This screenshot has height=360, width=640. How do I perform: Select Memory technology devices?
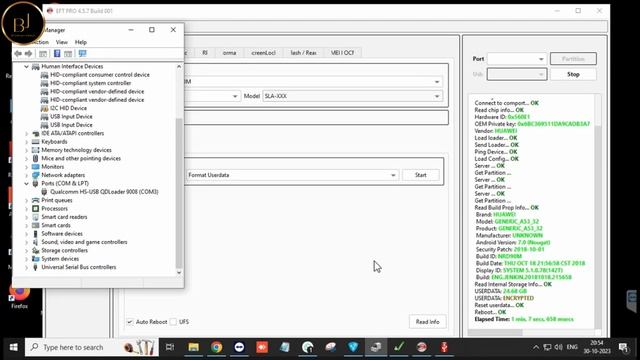(76, 150)
